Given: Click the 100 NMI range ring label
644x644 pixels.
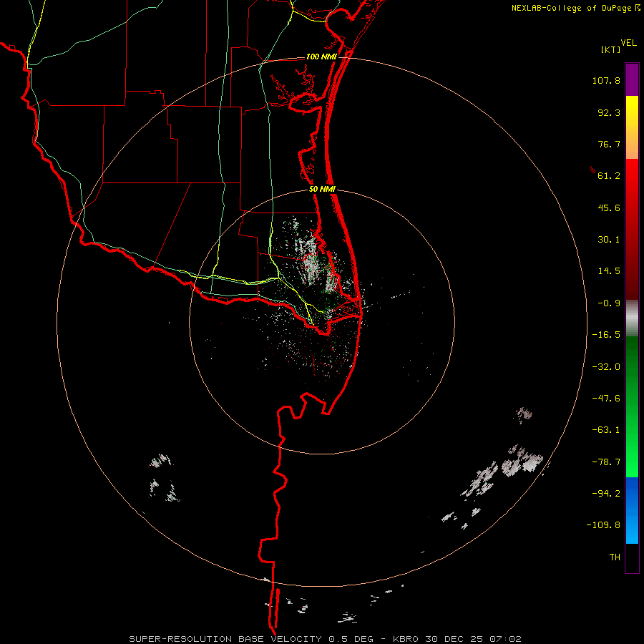Looking at the screenshot, I should pyautogui.click(x=321, y=57).
